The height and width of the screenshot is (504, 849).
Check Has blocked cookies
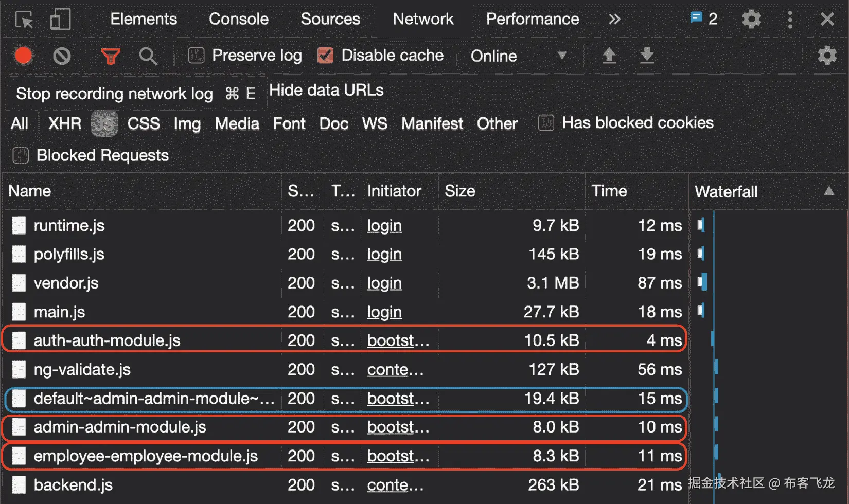pyautogui.click(x=546, y=123)
